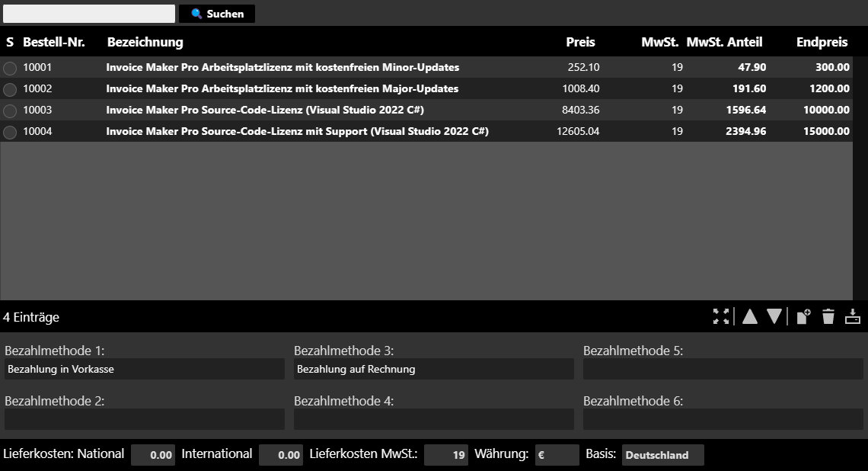Screen dimensions: 868x471
Task: Click the Endpreis value 10000.00
Action: point(826,110)
